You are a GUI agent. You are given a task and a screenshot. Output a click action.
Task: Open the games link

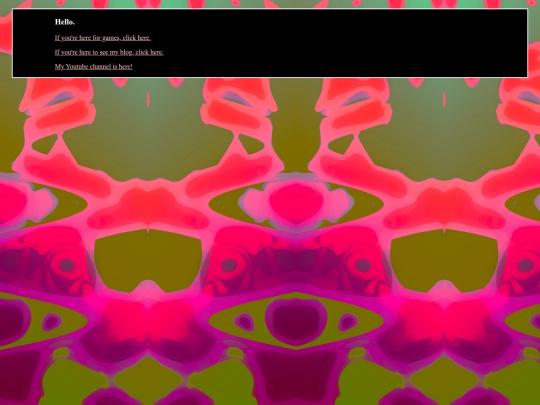[x=103, y=38]
